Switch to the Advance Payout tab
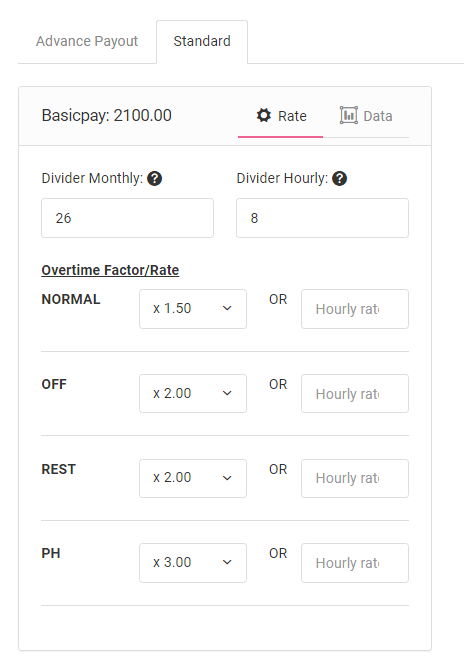 tap(87, 41)
